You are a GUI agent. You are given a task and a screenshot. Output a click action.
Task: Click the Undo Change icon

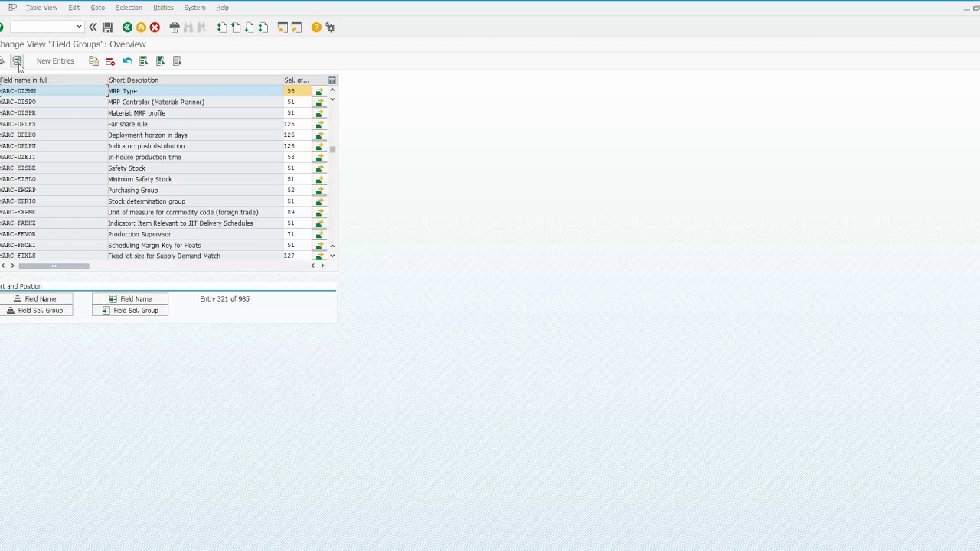coord(127,61)
